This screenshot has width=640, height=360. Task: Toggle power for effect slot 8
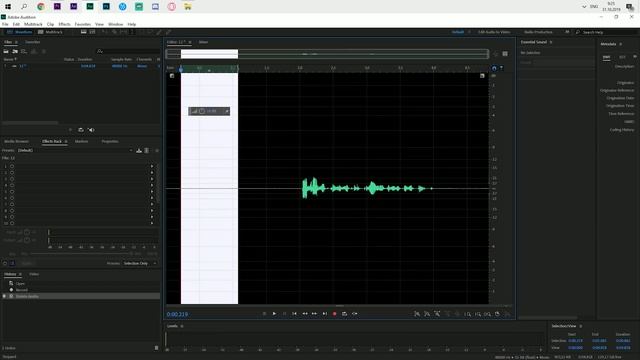point(12,211)
